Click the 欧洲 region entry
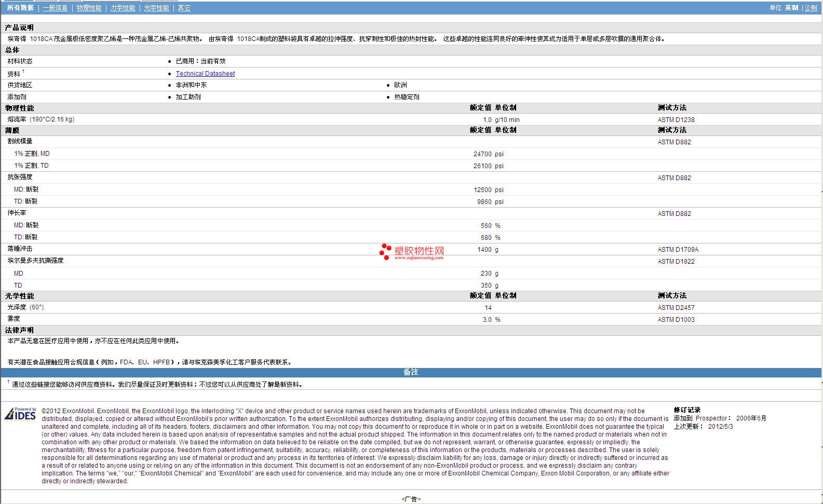The image size is (823, 504). (400, 85)
